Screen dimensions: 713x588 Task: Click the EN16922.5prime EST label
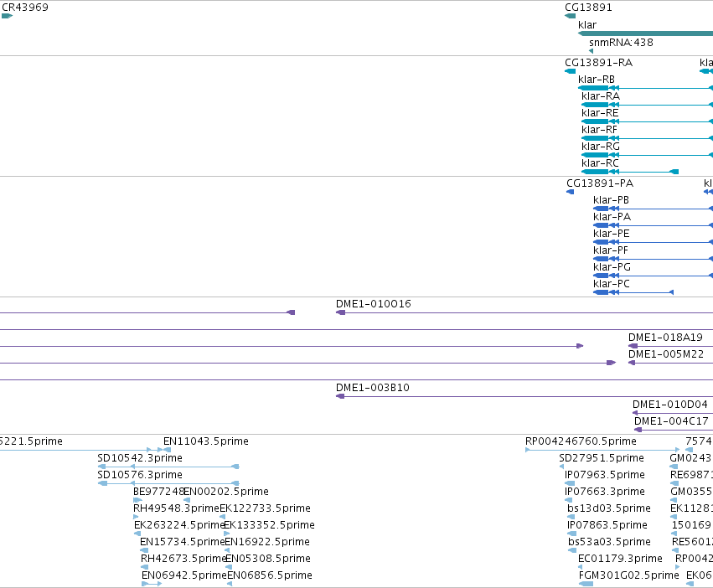[267, 543]
